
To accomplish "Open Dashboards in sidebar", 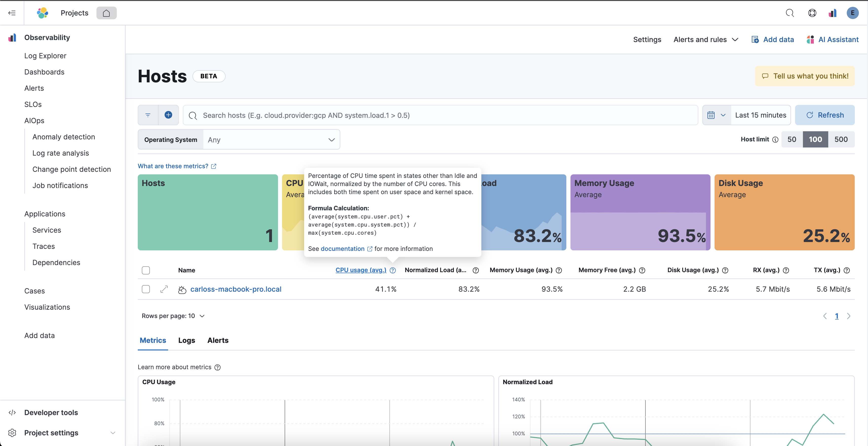I will click(44, 72).
